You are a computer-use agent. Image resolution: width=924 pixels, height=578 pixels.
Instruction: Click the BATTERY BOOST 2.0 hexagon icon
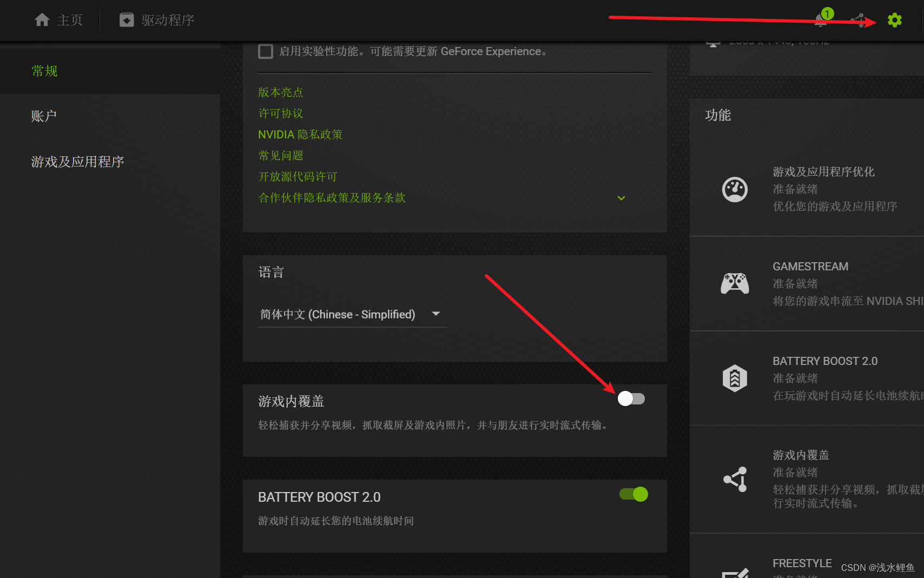(735, 378)
